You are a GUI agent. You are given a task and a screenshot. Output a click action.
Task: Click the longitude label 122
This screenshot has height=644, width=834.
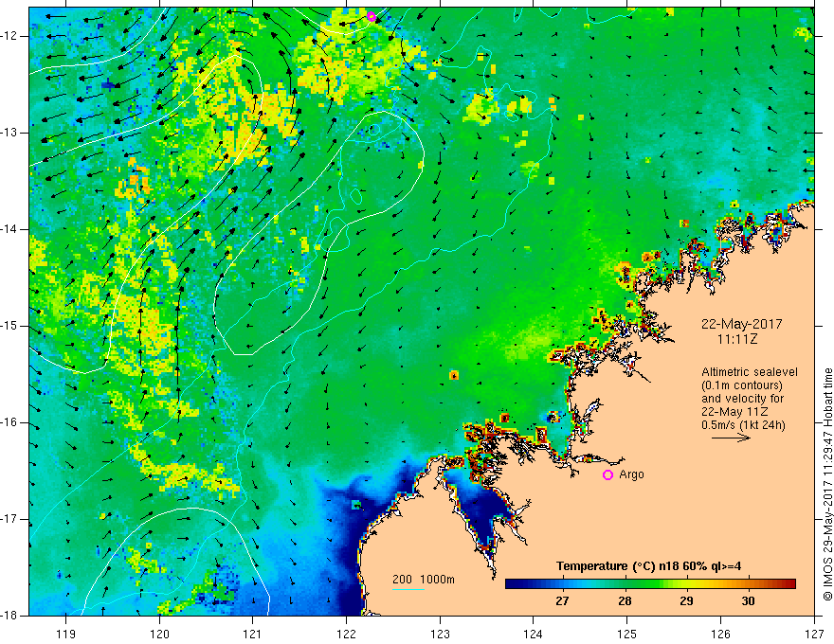346,634
